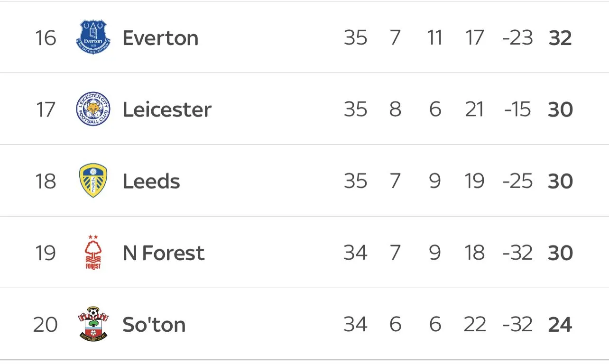Click Leicester's -15 goal difference

(517, 109)
